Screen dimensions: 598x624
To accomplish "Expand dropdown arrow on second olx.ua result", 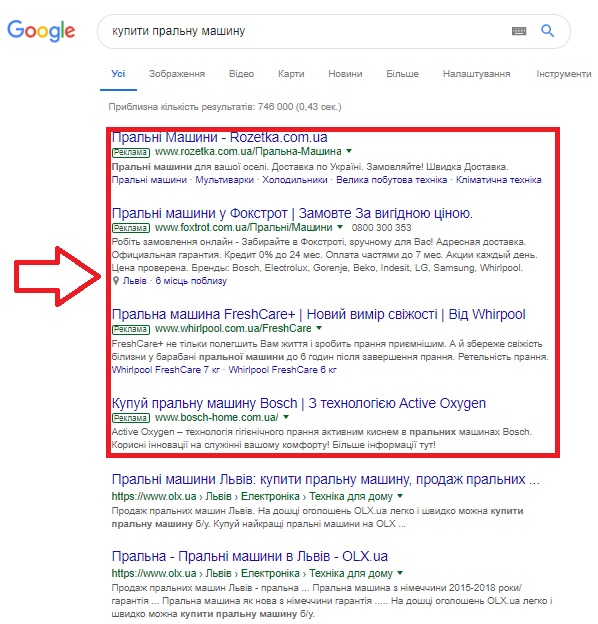I will pyautogui.click(x=400, y=573).
